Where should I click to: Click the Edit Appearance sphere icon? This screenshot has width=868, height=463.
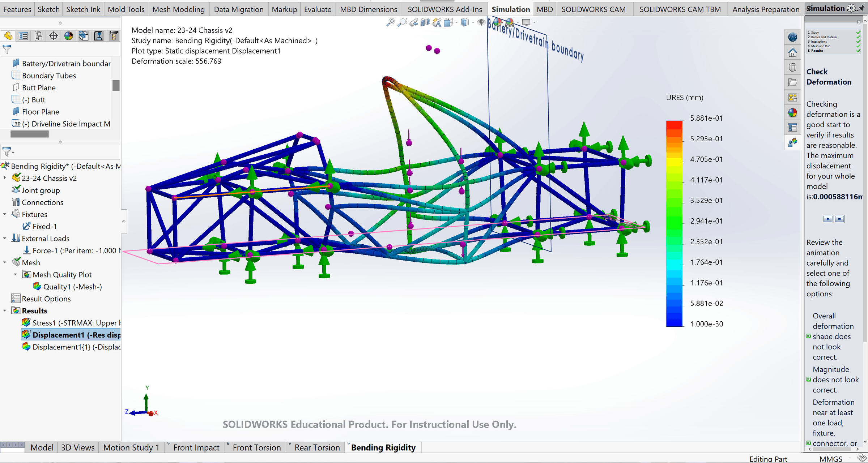coord(498,22)
